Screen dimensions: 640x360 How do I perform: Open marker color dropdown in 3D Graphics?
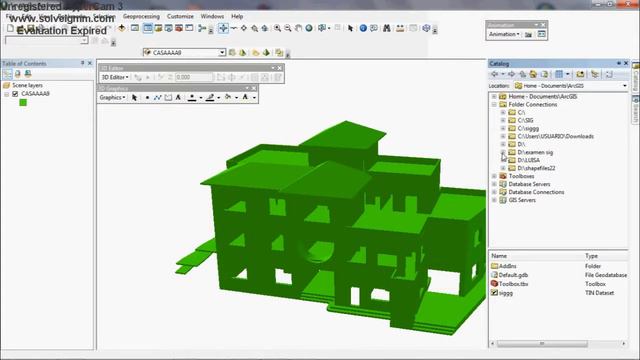click(200, 98)
